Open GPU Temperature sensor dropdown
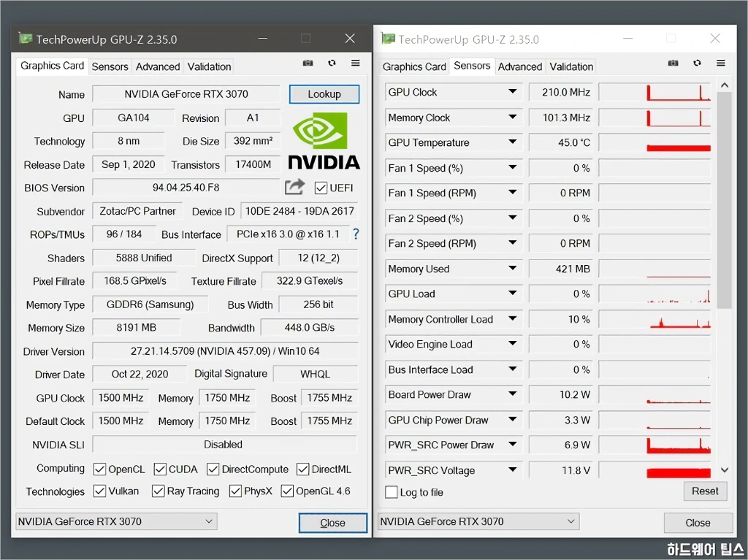The height and width of the screenshot is (560, 748). coord(512,142)
